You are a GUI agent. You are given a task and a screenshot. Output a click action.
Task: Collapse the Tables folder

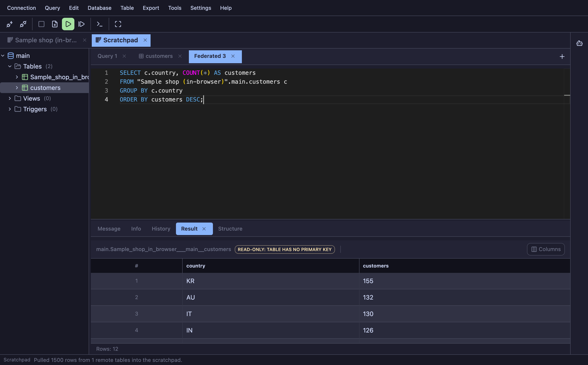click(10, 66)
